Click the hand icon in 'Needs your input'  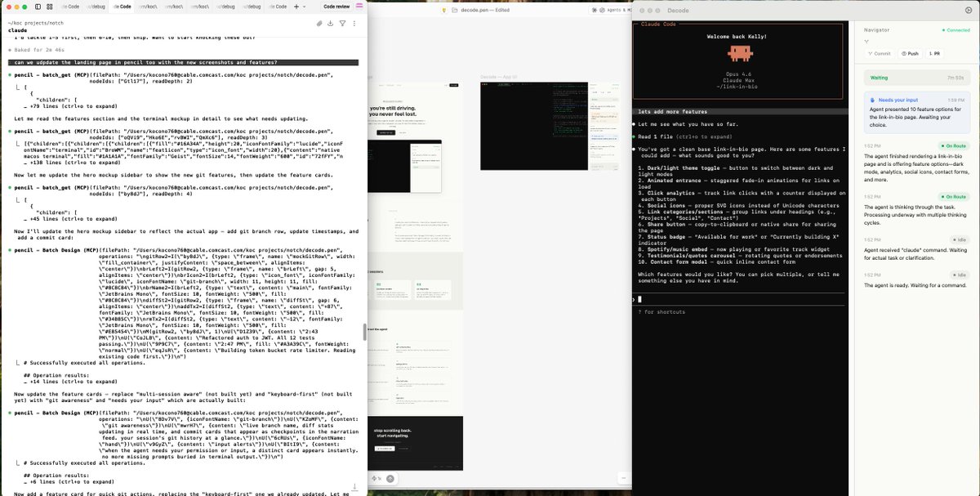(871, 101)
